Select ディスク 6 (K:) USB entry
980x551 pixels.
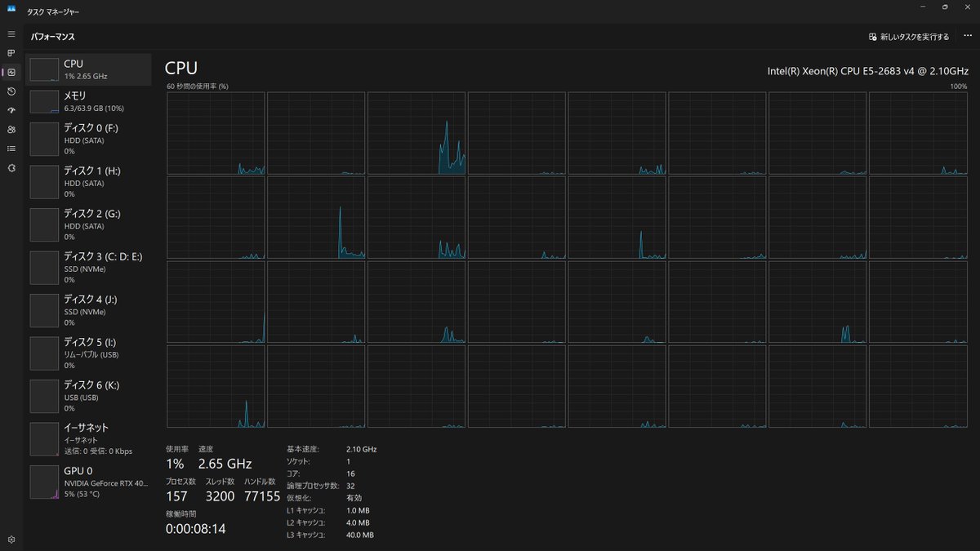(88, 396)
